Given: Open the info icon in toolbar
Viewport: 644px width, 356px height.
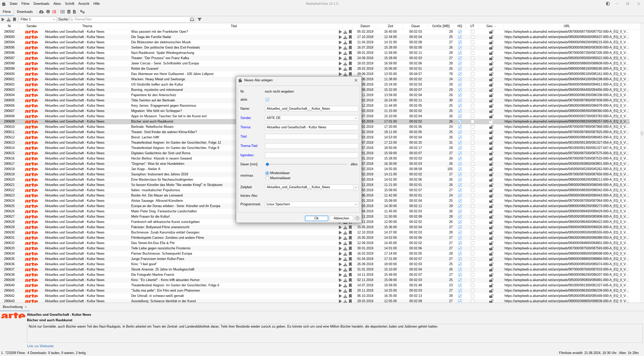Looking at the screenshot, I should click(x=48, y=12).
